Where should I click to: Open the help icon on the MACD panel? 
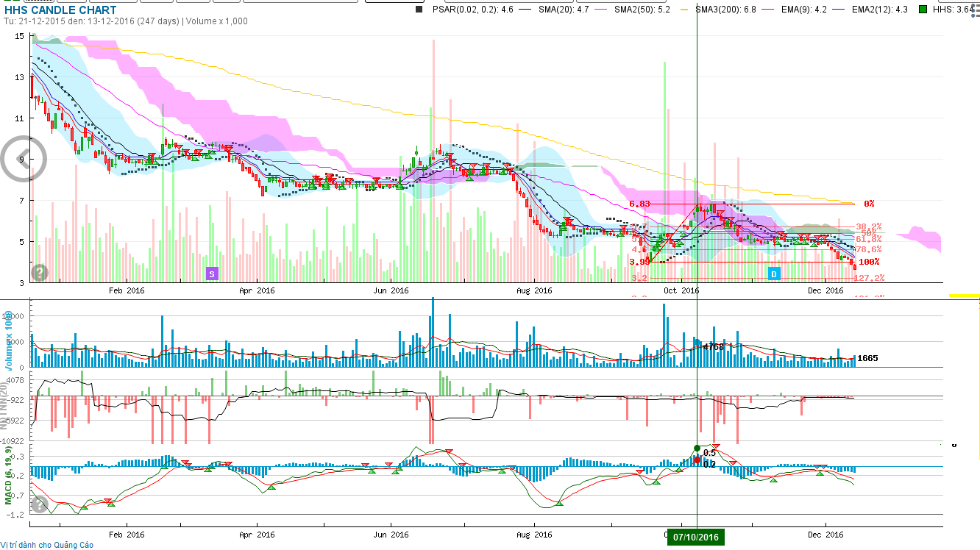click(40, 504)
